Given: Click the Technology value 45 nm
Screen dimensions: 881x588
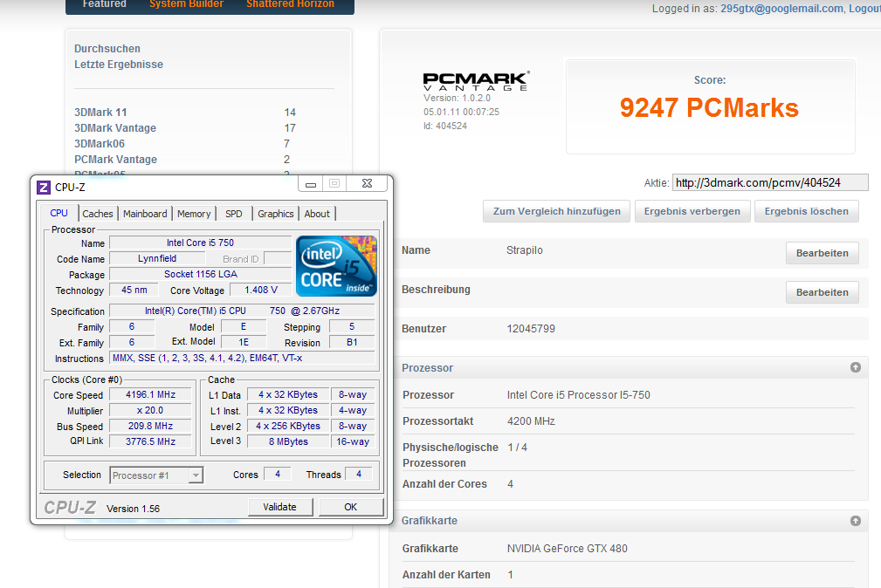Looking at the screenshot, I should (134, 290).
